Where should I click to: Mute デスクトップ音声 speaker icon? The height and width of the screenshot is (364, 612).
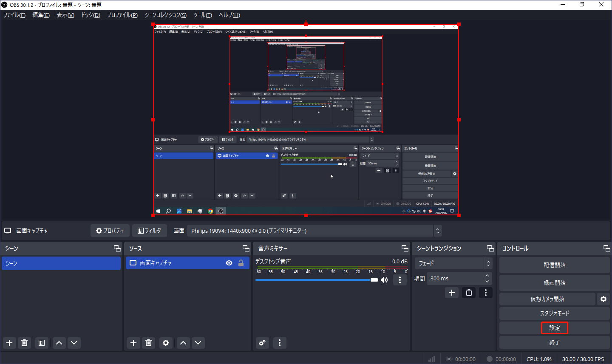pos(384,280)
